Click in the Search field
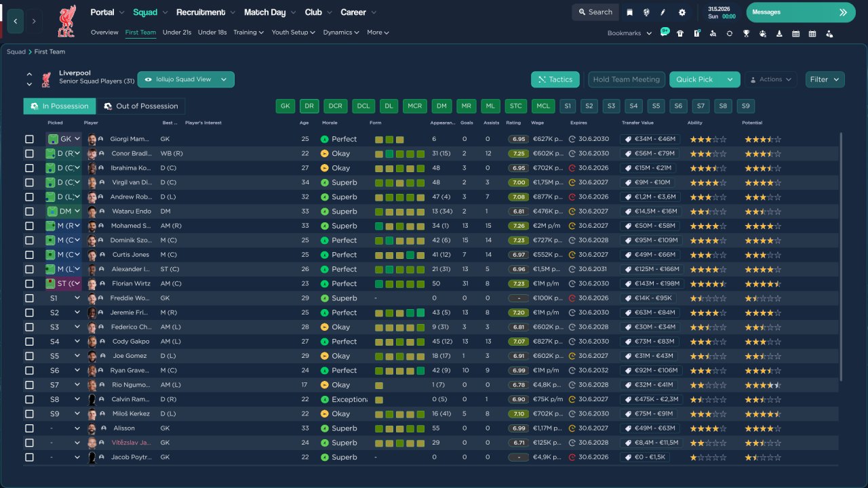Image resolution: width=868 pixels, height=488 pixels. [595, 12]
